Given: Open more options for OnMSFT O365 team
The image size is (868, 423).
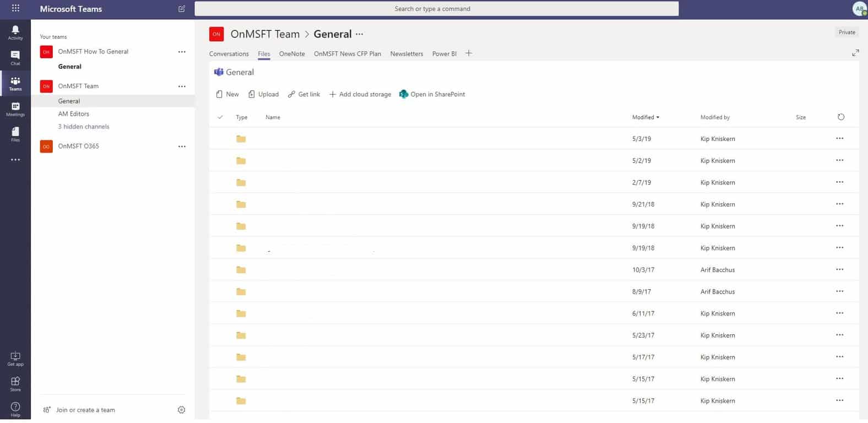Looking at the screenshot, I should coord(182,147).
